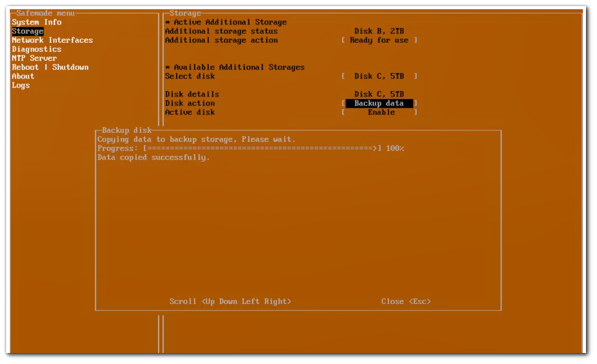Go to Diagnostics section
Viewport: 597px width, 364px height.
(37, 49)
